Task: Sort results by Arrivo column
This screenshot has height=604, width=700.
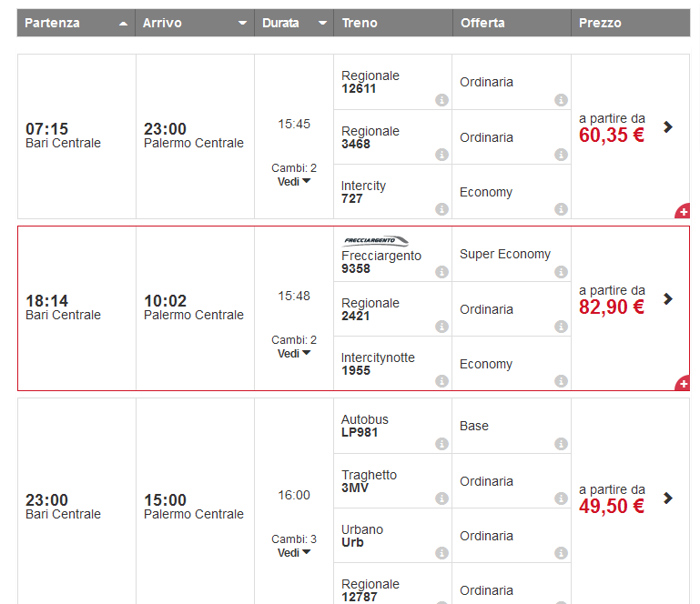Action: 194,23
